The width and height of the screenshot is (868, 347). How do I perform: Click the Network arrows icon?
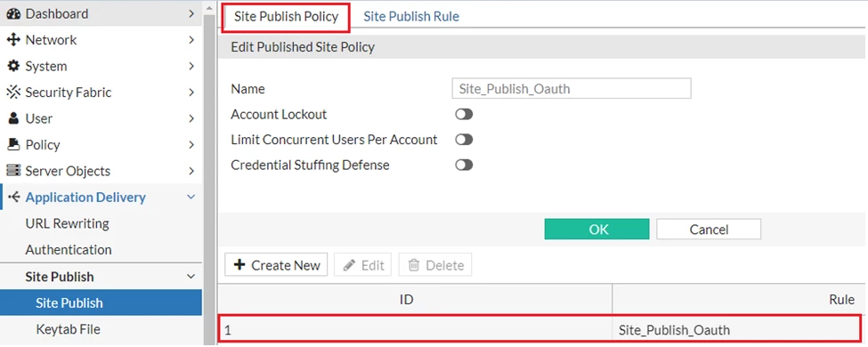click(x=13, y=40)
